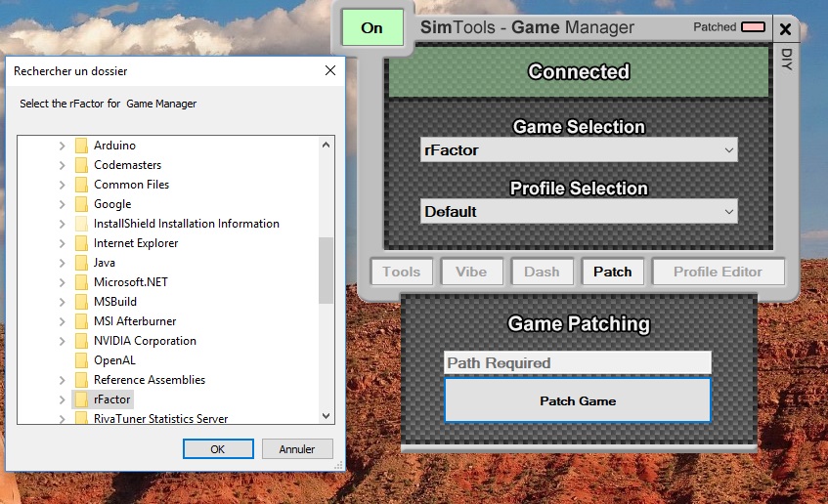828x504 pixels.
Task: Click the OpenAL folder icon
Action: [81, 360]
